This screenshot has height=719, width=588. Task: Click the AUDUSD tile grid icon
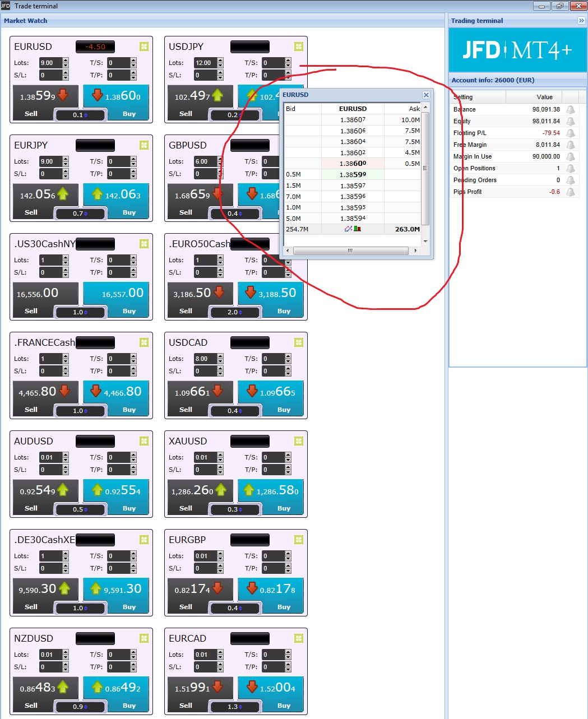point(144,441)
